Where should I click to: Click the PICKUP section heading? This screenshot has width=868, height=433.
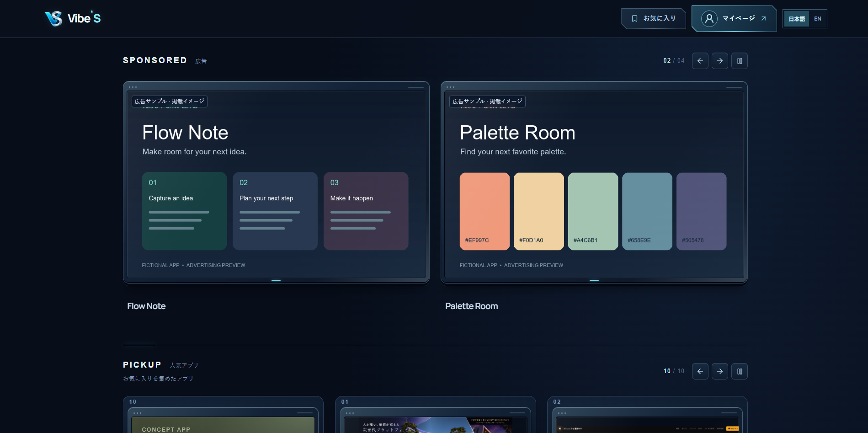142,365
